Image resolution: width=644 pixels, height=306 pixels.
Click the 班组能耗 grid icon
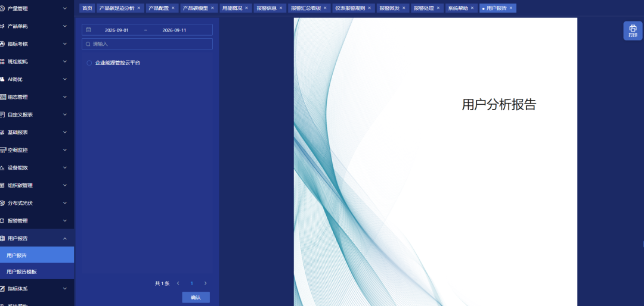point(2,61)
